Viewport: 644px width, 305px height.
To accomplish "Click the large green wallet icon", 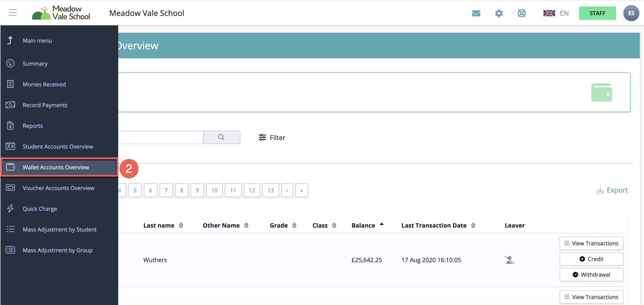I will (601, 92).
